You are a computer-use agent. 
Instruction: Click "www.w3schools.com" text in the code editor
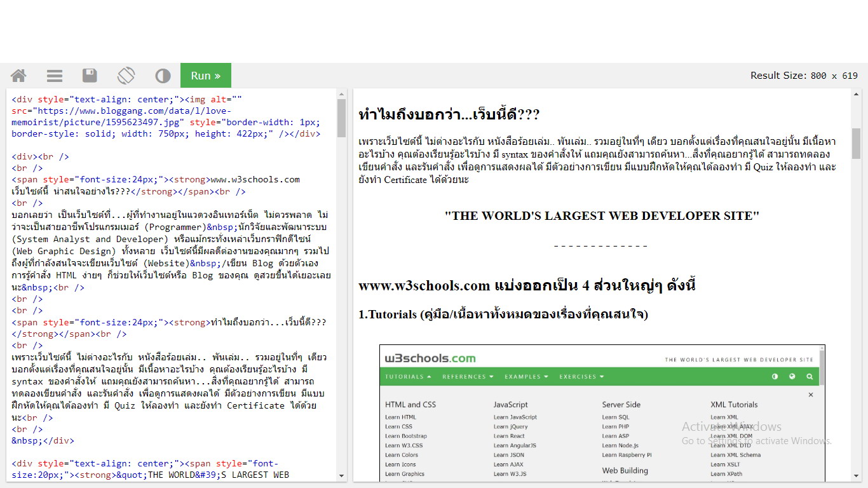(x=255, y=180)
